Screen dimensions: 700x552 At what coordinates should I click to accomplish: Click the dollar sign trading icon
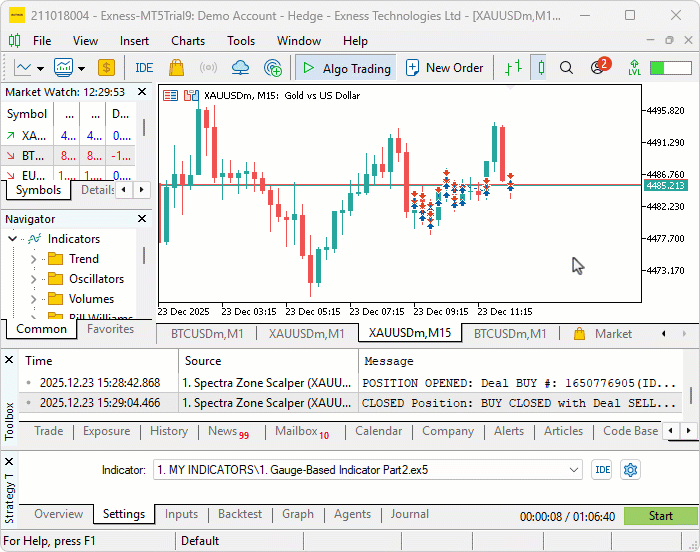tap(106, 68)
